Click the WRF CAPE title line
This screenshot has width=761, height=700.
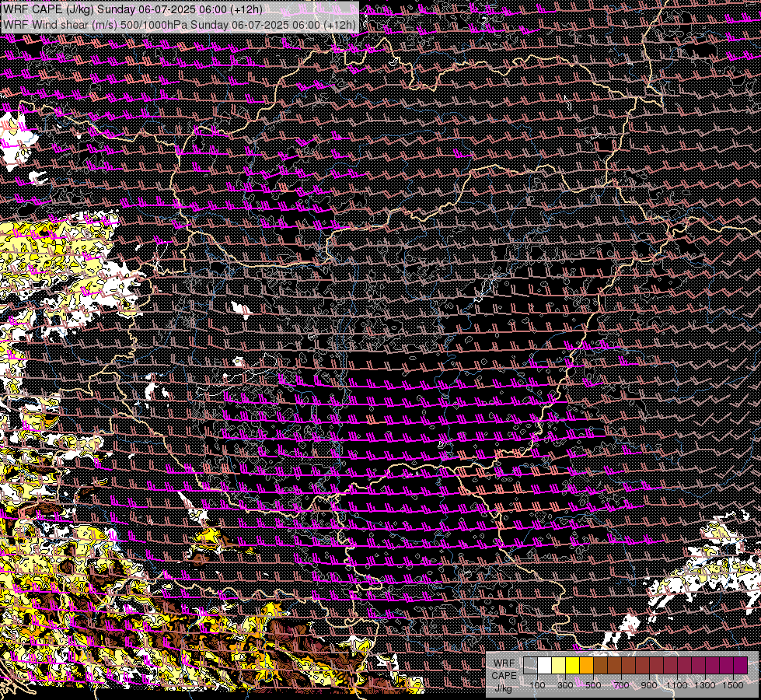click(x=132, y=10)
